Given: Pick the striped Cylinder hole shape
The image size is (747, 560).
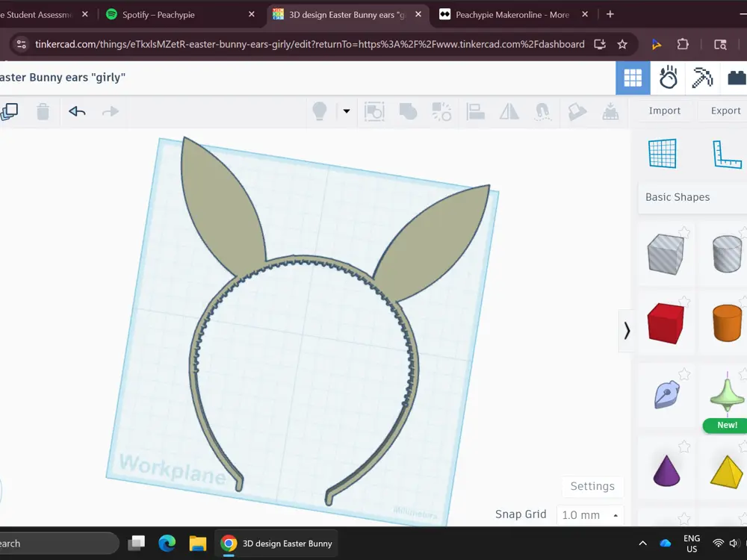Looking at the screenshot, I should pyautogui.click(x=727, y=255).
